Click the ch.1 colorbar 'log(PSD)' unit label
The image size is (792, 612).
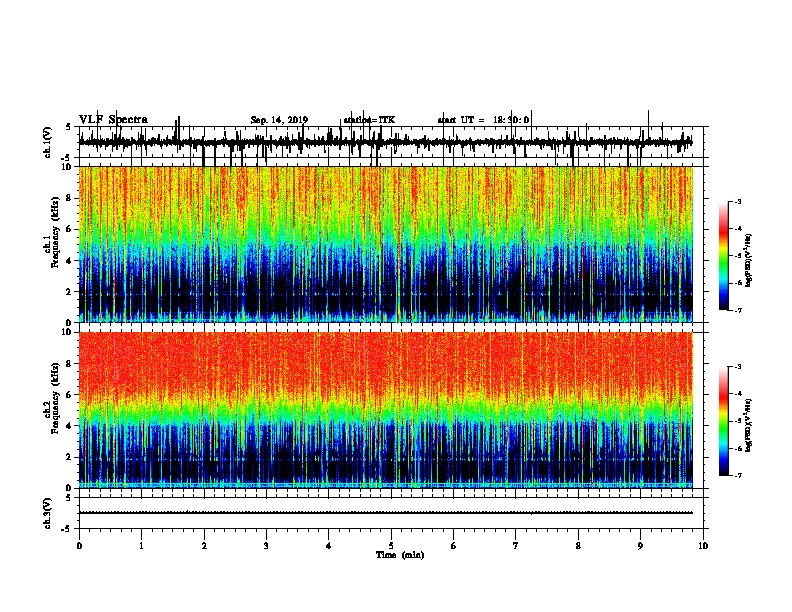748,261
